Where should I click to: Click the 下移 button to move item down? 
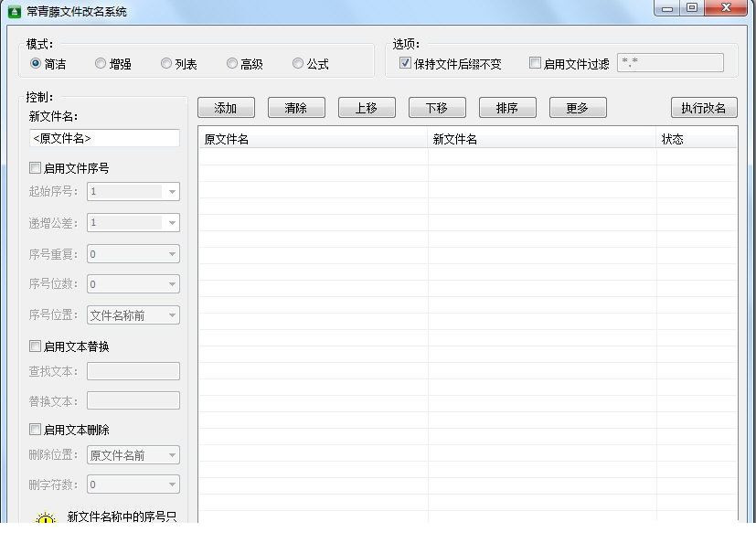[x=436, y=107]
